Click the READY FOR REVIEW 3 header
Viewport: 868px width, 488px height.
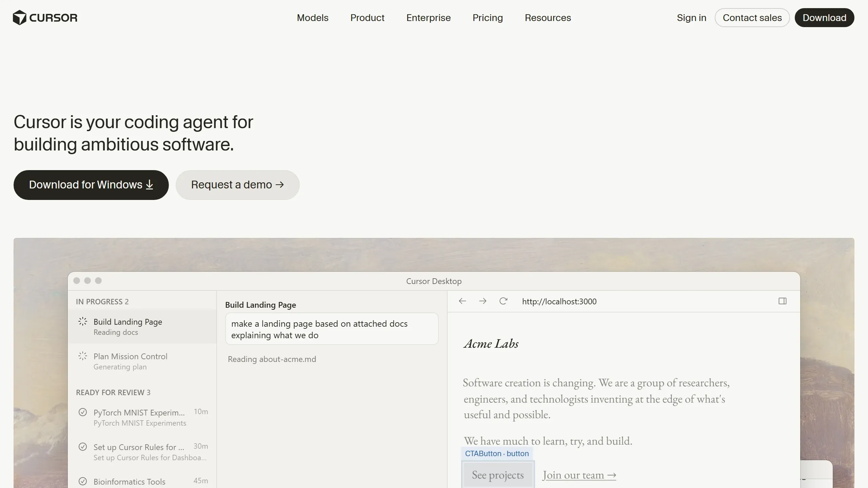pos(113,392)
